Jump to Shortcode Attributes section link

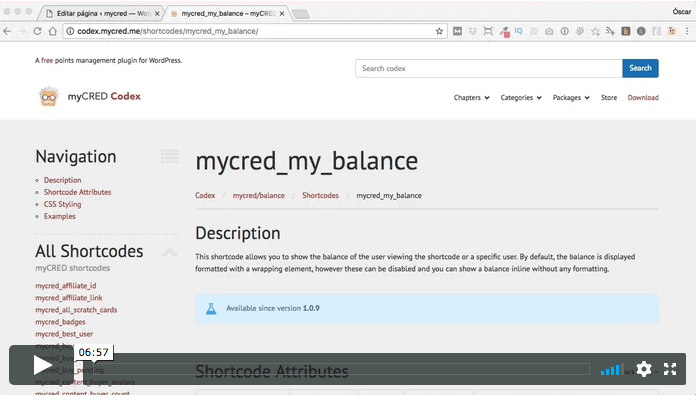click(x=77, y=192)
